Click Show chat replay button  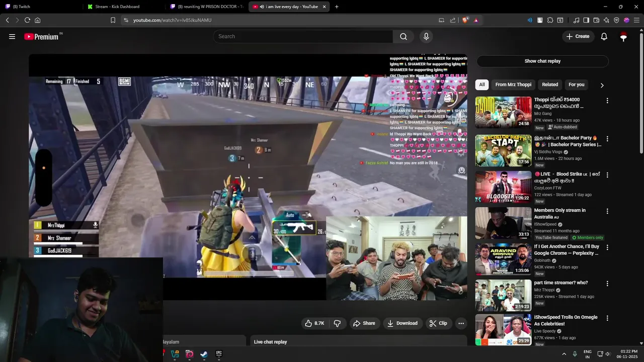[542, 61]
